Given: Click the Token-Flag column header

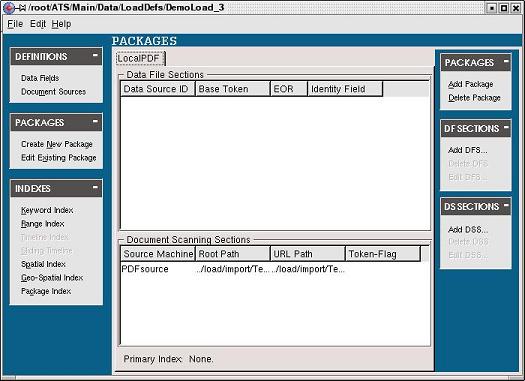Looking at the screenshot, I should point(383,254).
